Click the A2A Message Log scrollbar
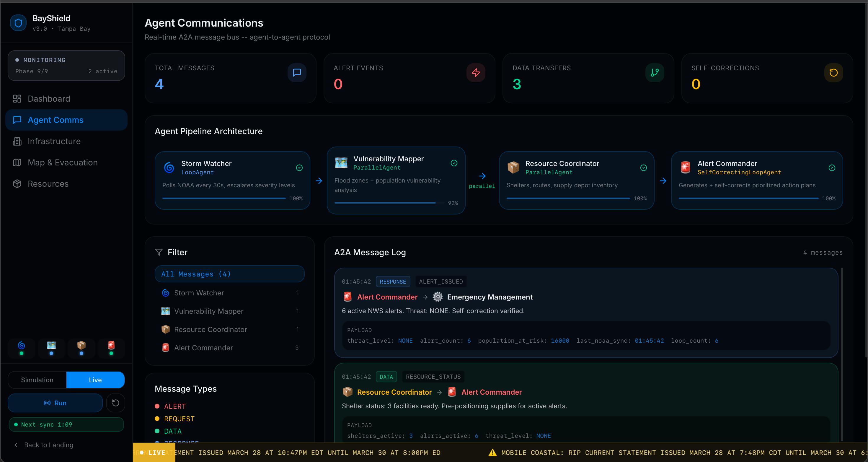 tap(842, 354)
